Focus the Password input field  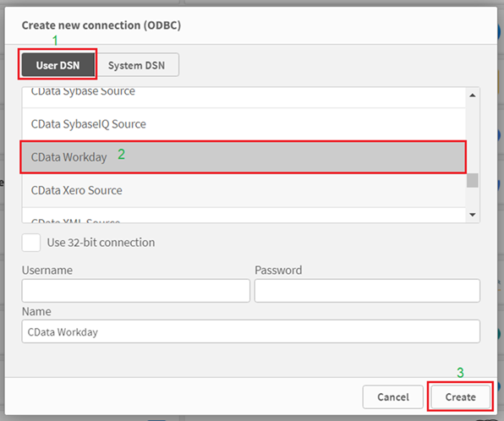367,291
